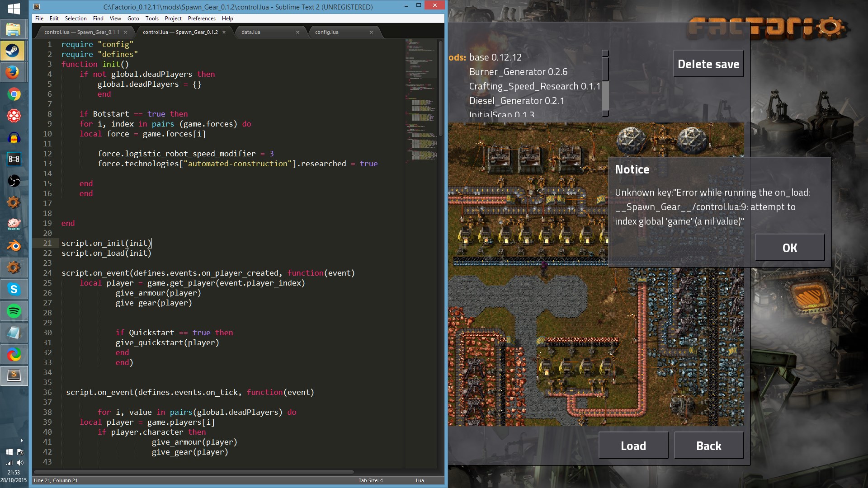Open Firefox from the taskbar

tap(14, 72)
